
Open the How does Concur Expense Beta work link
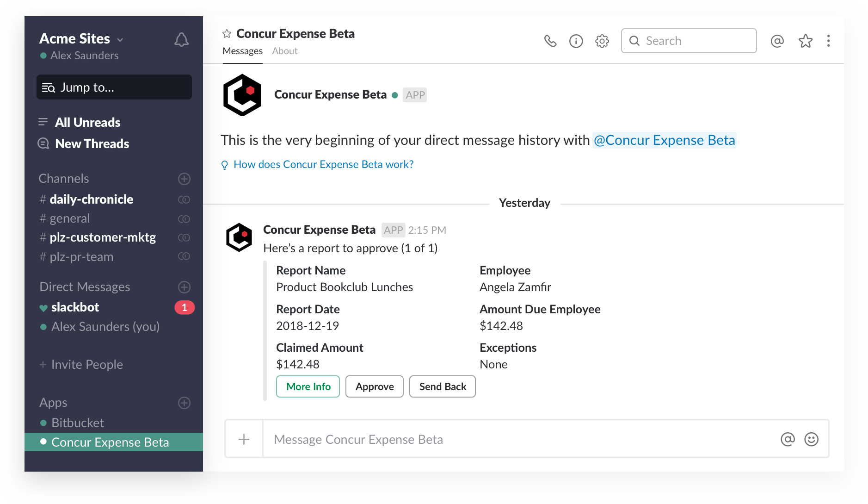pos(323,164)
